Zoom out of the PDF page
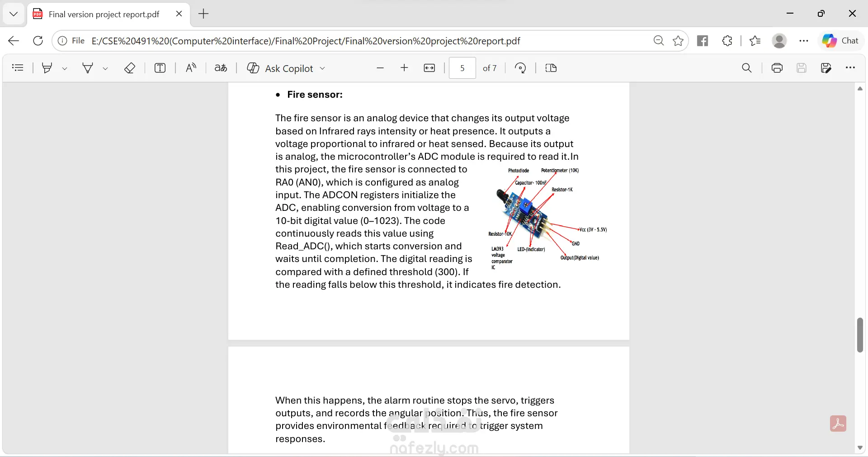The width and height of the screenshot is (868, 457). pos(380,68)
